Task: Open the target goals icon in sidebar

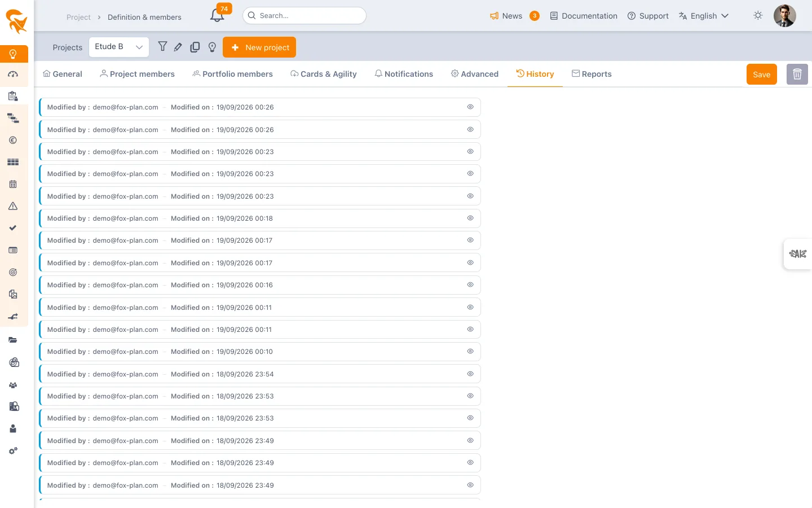Action: [13, 273]
